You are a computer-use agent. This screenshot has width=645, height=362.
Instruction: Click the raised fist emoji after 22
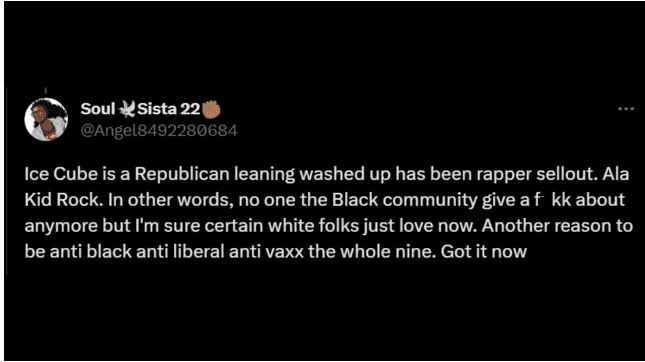(211, 109)
